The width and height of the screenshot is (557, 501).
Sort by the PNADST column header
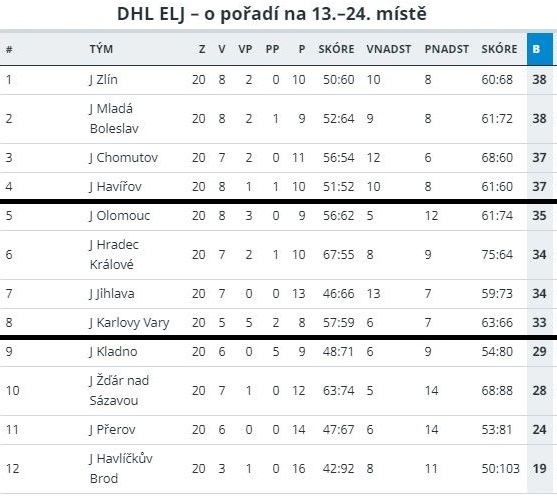447,49
